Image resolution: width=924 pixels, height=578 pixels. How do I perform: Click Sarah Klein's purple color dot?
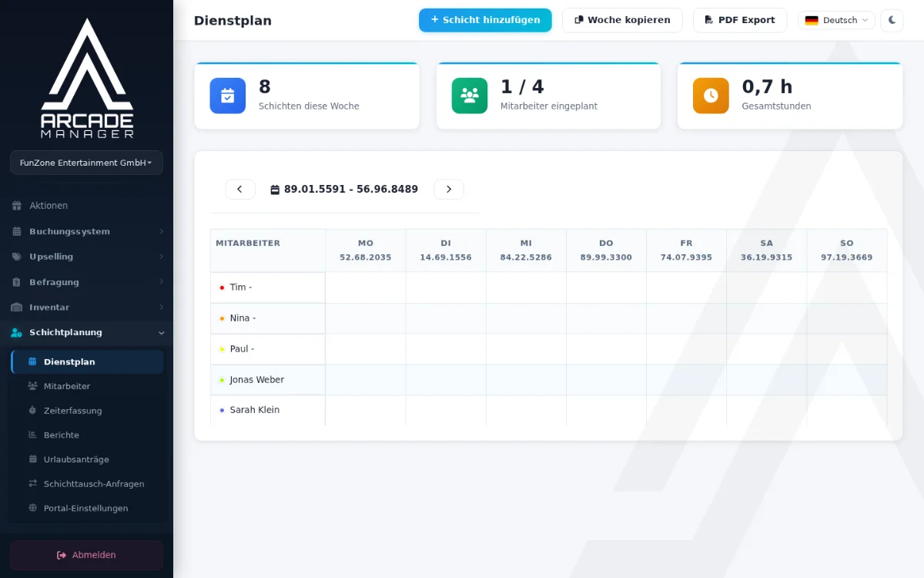click(x=222, y=410)
